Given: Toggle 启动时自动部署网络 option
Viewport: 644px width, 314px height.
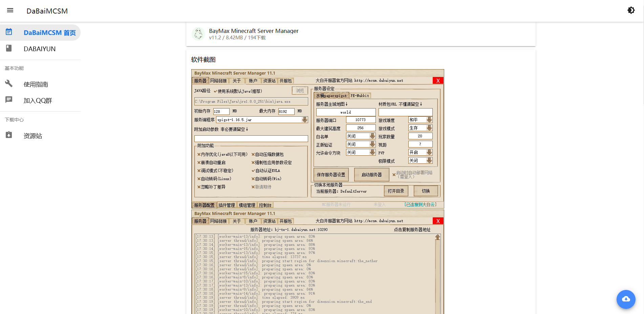Looking at the screenshot, I should click(412, 174).
